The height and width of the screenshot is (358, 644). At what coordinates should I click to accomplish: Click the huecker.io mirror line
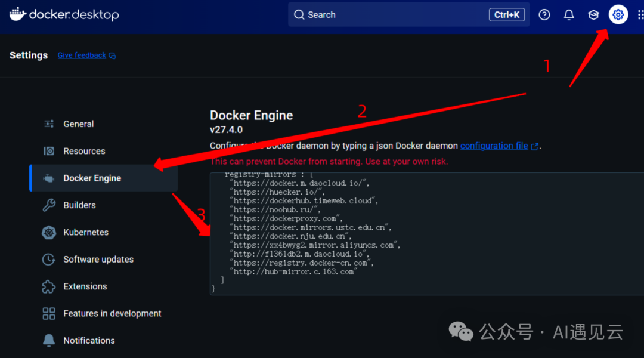(277, 192)
